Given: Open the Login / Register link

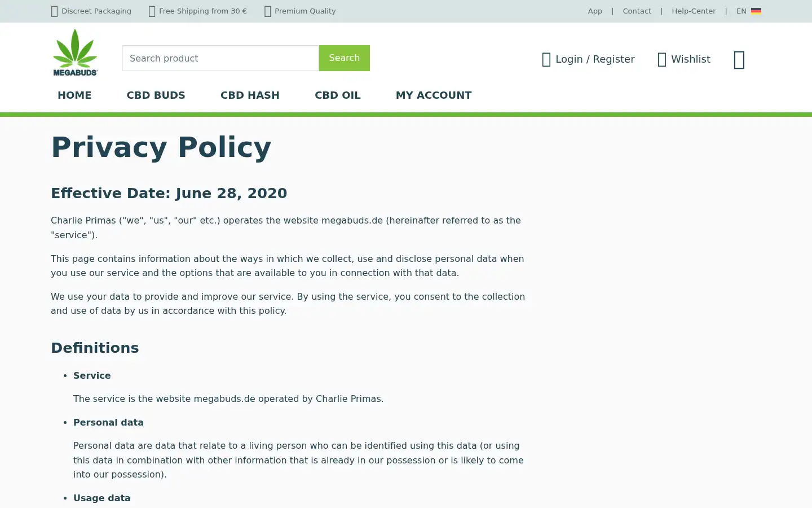Looking at the screenshot, I should [595, 59].
